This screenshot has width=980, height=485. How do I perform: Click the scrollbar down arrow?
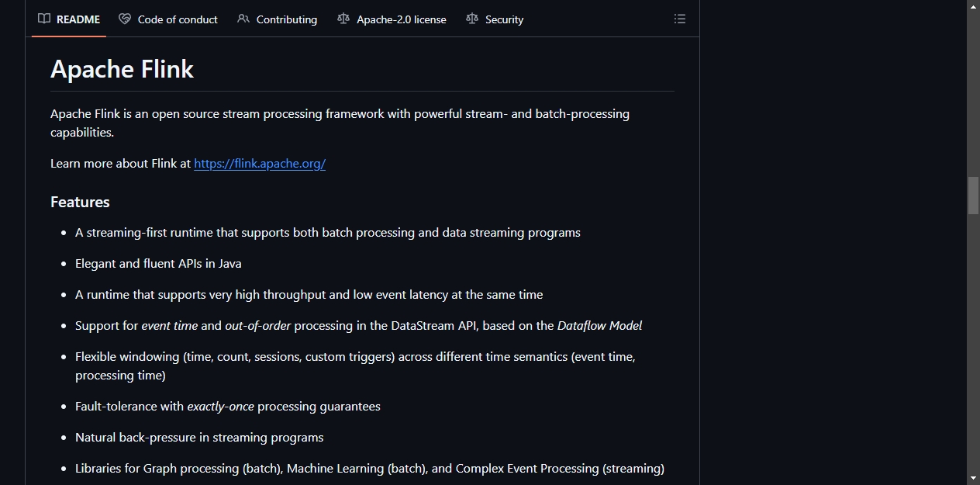tap(973, 478)
